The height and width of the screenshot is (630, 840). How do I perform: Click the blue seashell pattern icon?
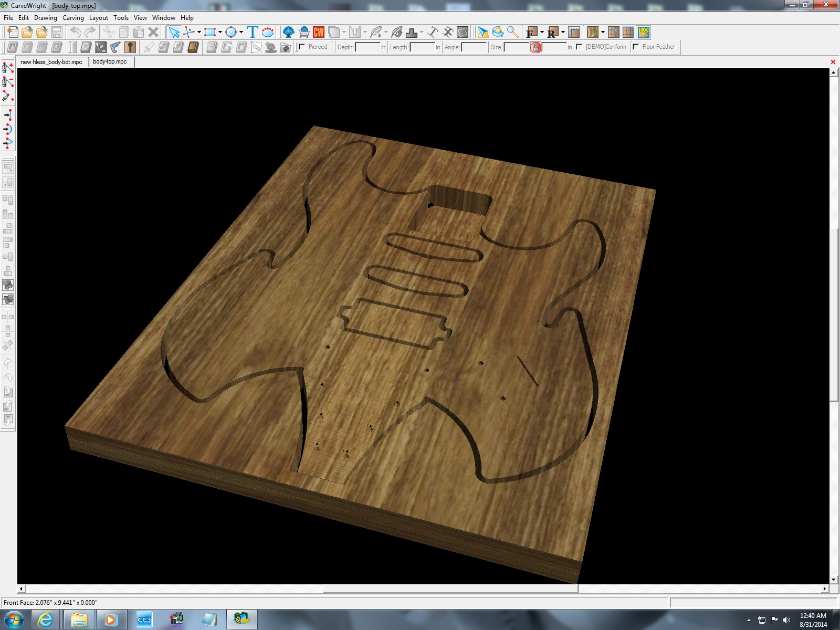tap(288, 32)
